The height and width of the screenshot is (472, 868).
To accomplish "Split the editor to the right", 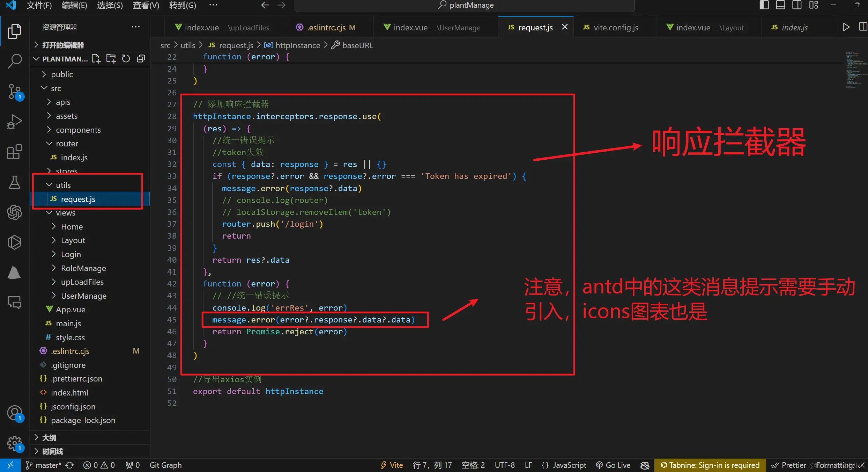I will click(x=862, y=27).
